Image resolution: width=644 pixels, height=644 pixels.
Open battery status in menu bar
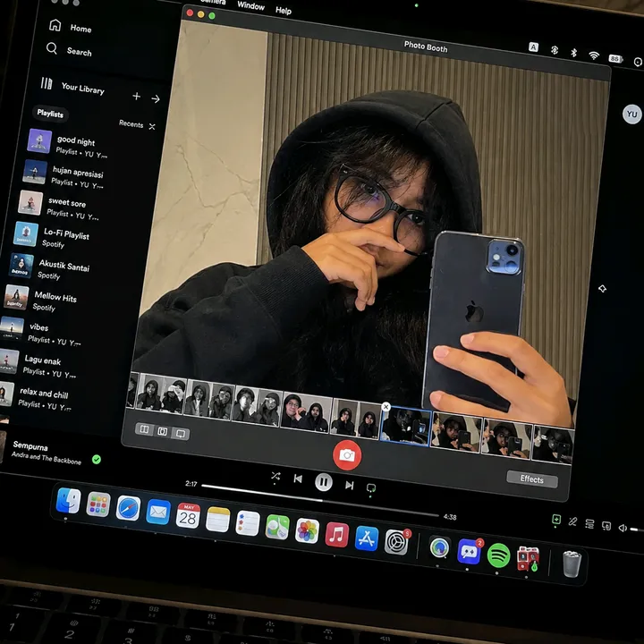coord(615,58)
